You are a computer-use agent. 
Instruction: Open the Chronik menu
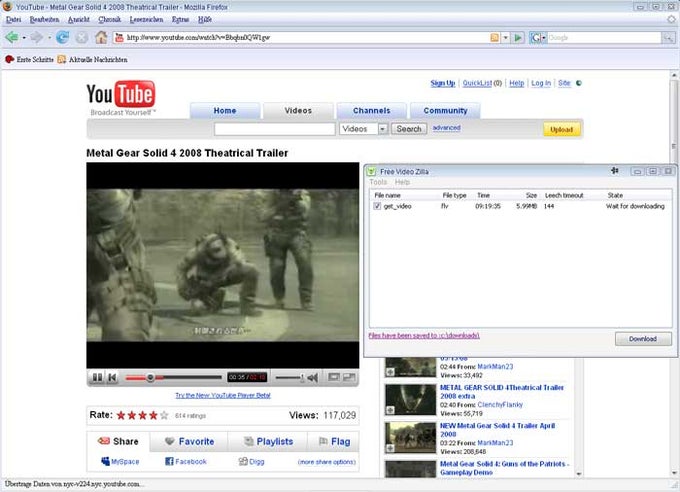click(109, 20)
